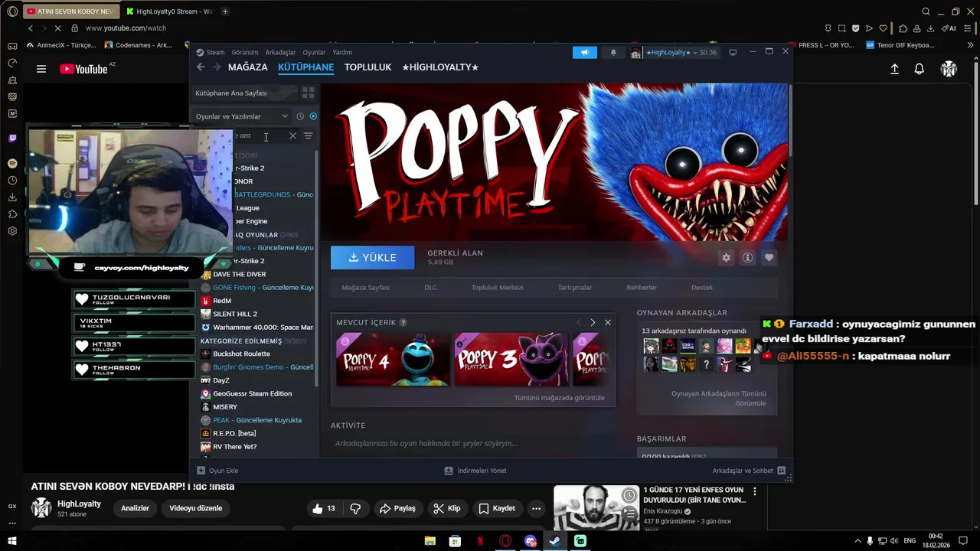Open YouTube account avatar menu

[949, 69]
